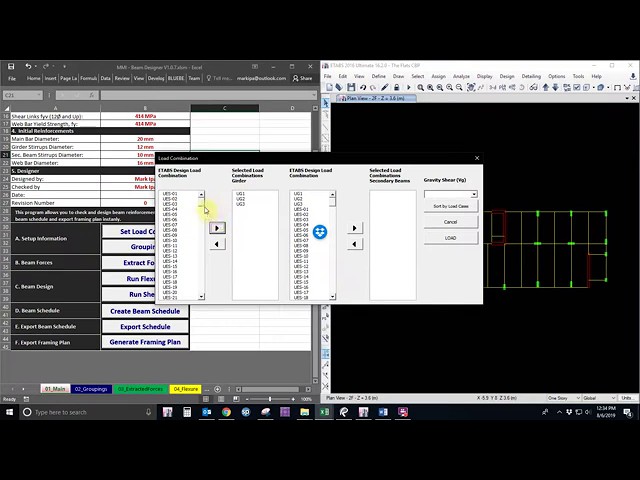Screen dimensions: 640x480
Task: Click Calculator icon on Windows taskbar
Action: [x=187, y=412]
